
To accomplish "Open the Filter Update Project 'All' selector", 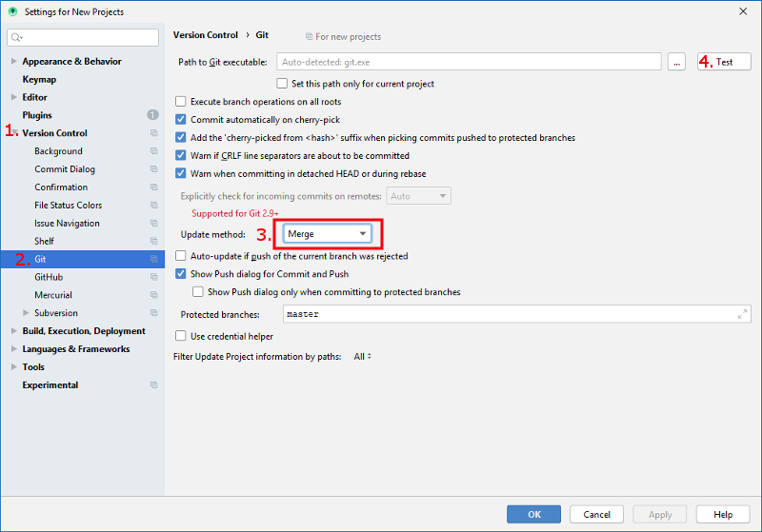I will (x=363, y=356).
